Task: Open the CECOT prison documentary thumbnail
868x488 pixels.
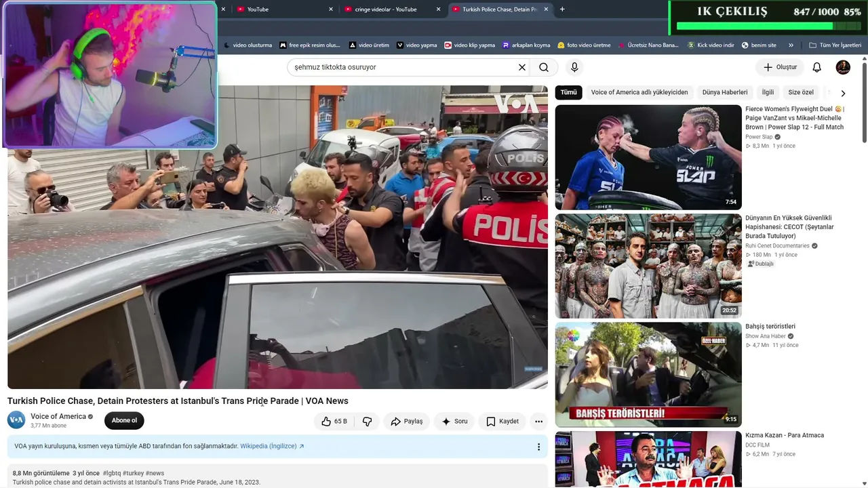Action: (x=648, y=266)
